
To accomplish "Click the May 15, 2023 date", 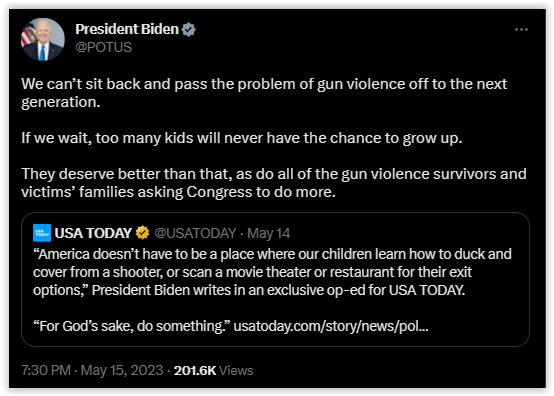I will 122,371.
